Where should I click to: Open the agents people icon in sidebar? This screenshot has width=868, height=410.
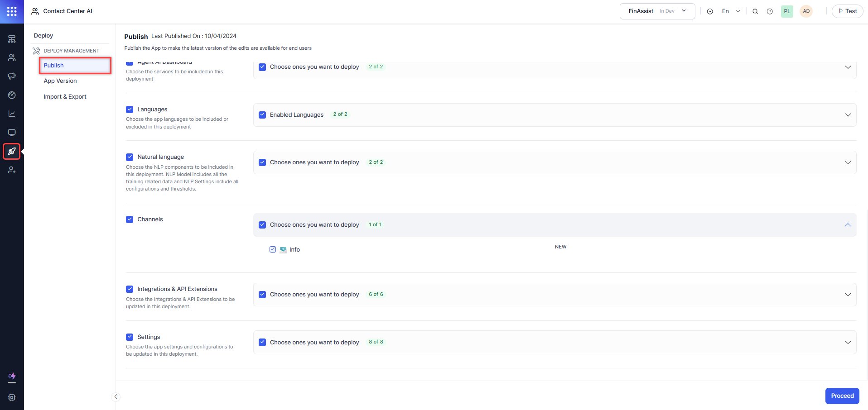click(12, 57)
